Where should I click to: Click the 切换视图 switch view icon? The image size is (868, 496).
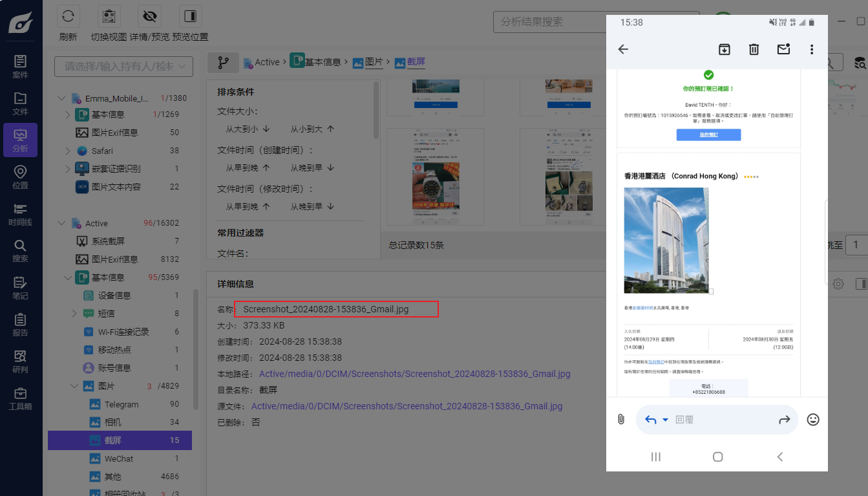click(x=109, y=16)
